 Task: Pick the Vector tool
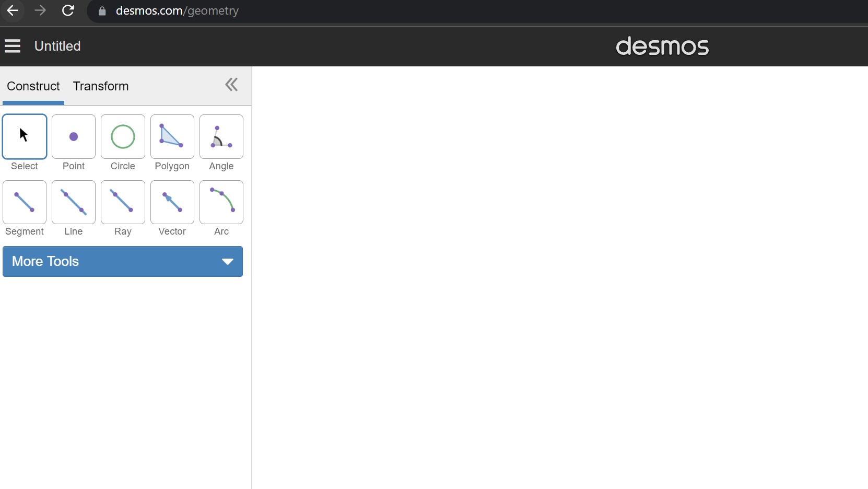172,202
